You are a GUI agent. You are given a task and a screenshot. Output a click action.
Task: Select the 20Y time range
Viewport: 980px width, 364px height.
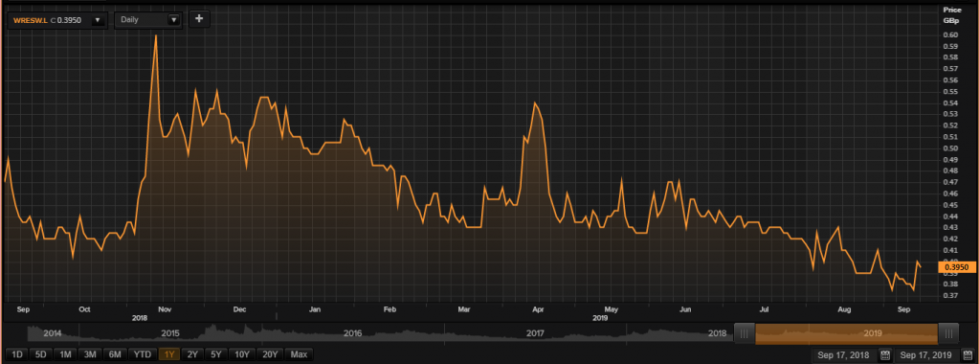(x=271, y=354)
